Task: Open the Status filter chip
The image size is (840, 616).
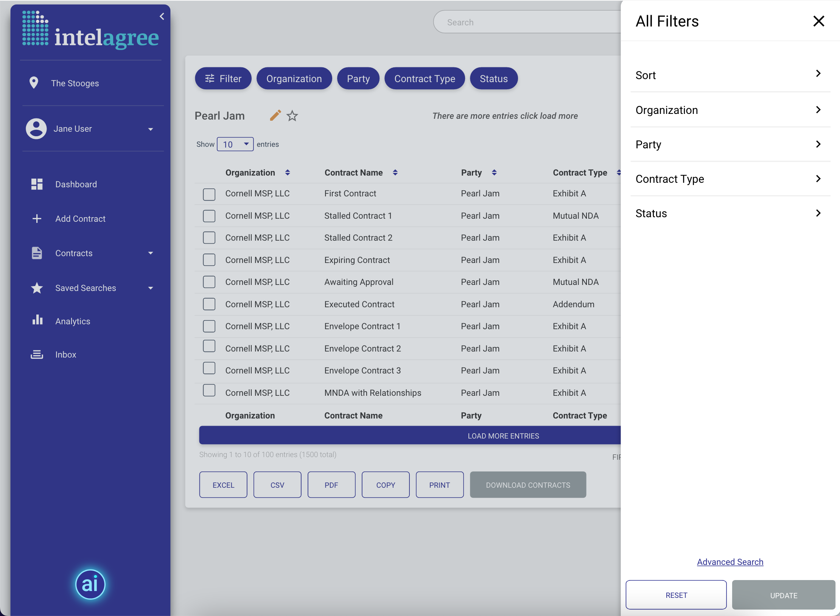Action: click(493, 78)
